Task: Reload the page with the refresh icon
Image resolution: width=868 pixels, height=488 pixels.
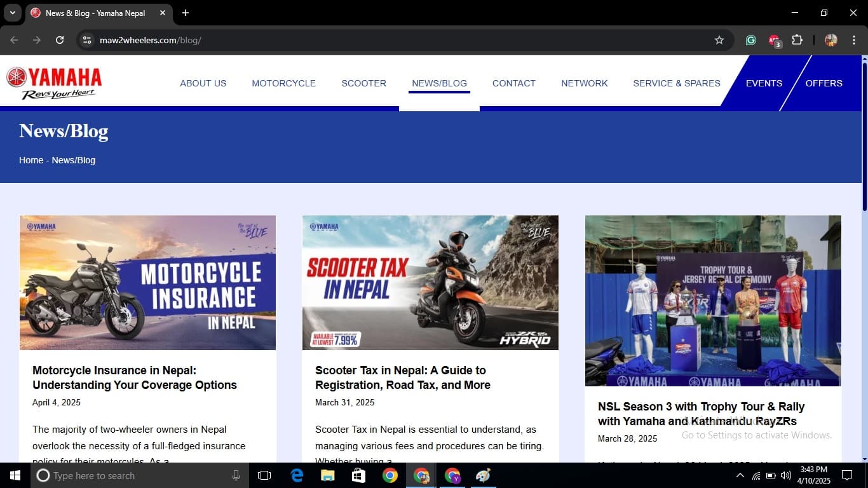Action: pyautogui.click(x=60, y=40)
